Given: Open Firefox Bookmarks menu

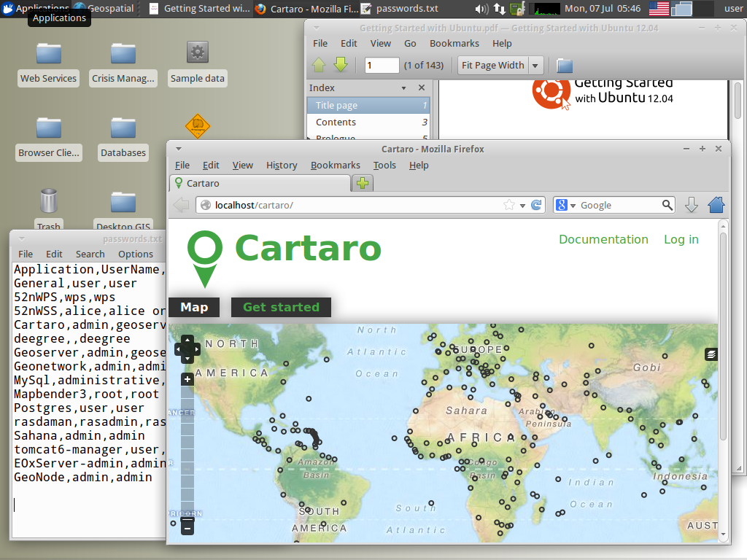Looking at the screenshot, I should click(x=336, y=166).
